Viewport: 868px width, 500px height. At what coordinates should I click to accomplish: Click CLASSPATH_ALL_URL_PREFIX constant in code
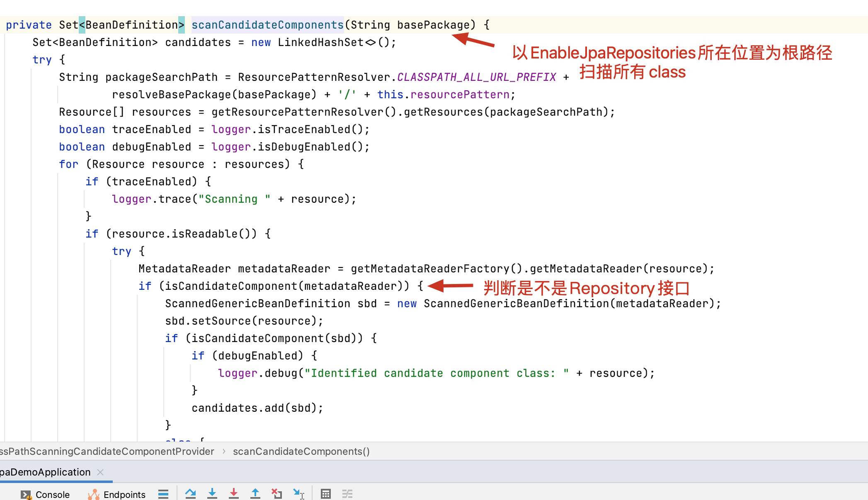coord(477,77)
